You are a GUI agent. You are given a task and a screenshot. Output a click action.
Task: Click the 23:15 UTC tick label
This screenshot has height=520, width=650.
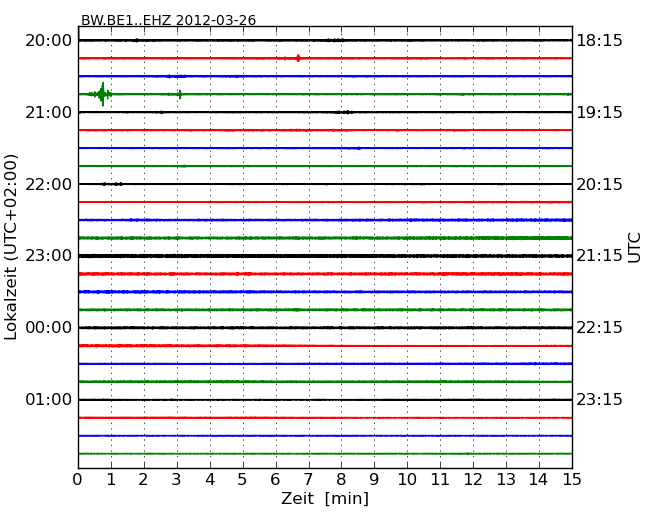(x=599, y=399)
